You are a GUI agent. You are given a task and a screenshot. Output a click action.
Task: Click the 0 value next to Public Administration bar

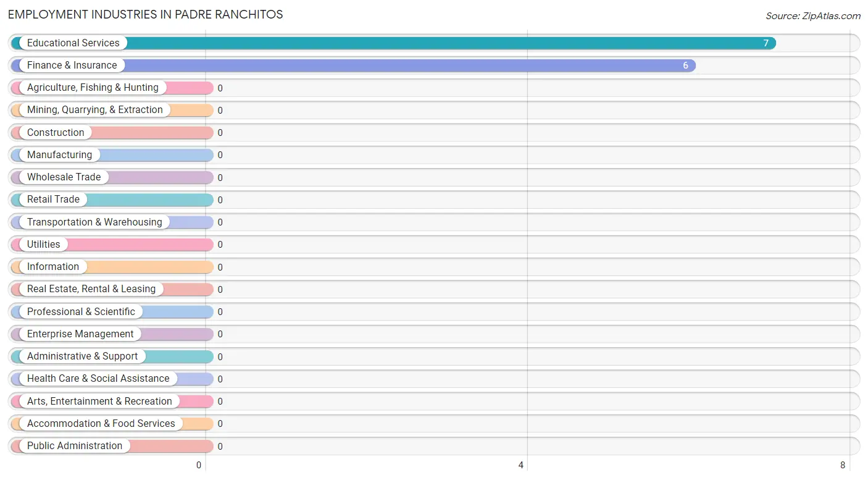pyautogui.click(x=220, y=446)
